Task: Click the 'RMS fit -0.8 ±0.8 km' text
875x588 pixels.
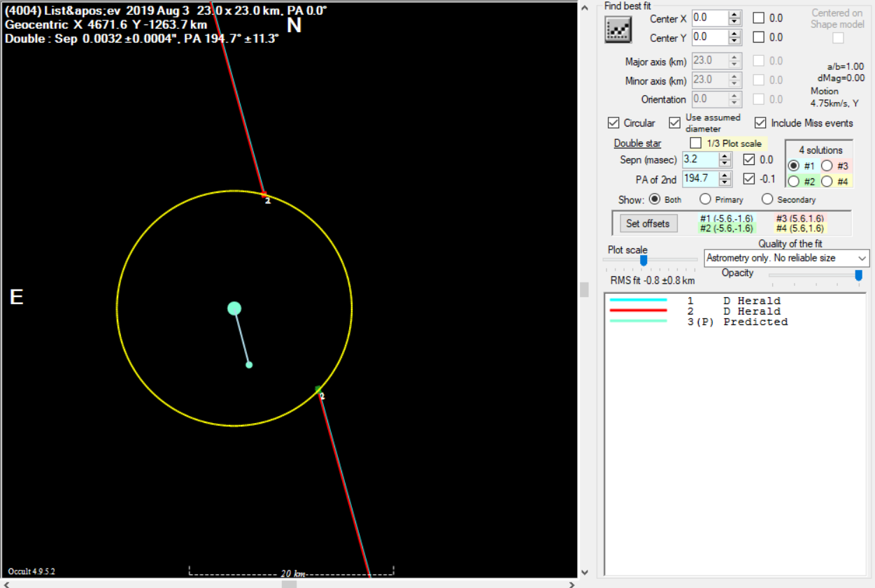Action: click(x=653, y=280)
